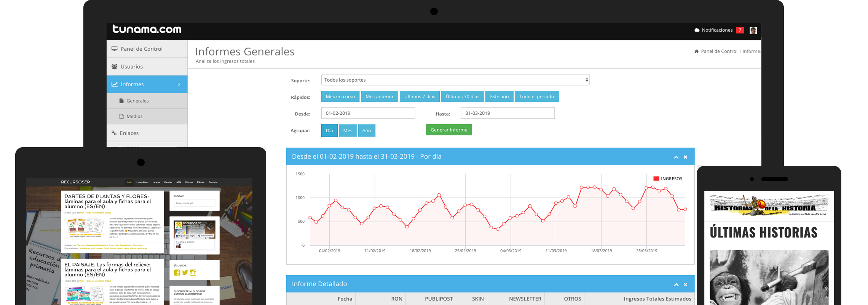Close the Informe Detallado panel
The height and width of the screenshot is (305, 868).
point(685,284)
